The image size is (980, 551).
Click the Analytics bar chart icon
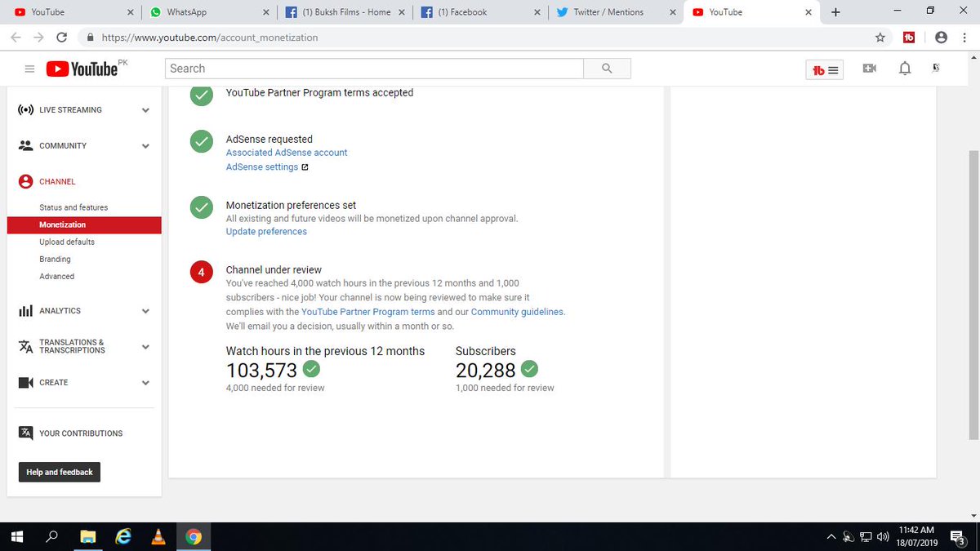(x=25, y=311)
